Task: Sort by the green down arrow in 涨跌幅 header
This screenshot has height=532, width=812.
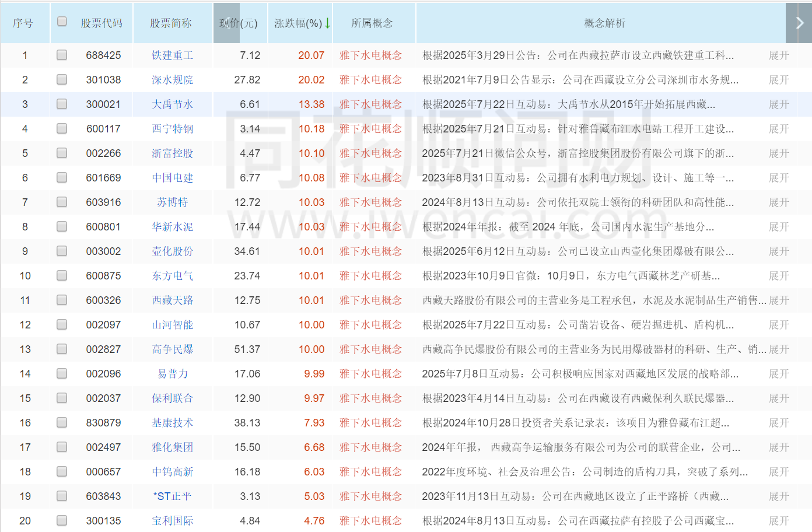Action: [x=328, y=23]
